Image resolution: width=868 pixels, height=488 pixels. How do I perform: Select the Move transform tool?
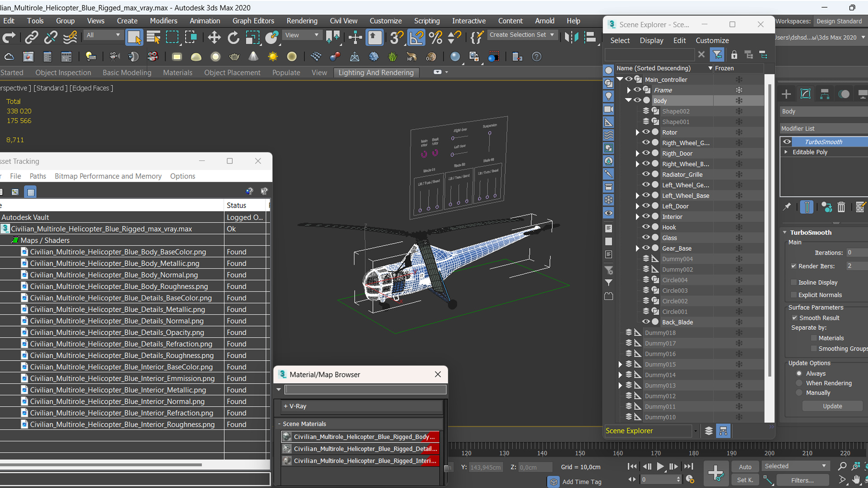(214, 38)
